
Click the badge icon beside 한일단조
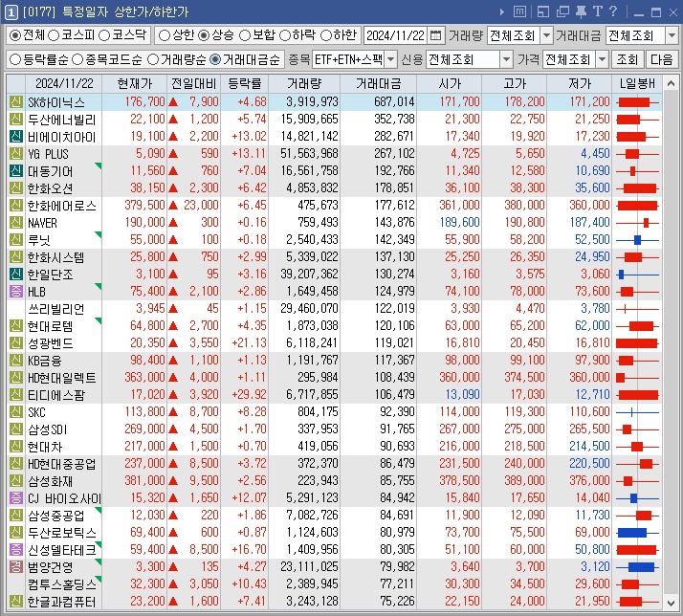pos(16,274)
